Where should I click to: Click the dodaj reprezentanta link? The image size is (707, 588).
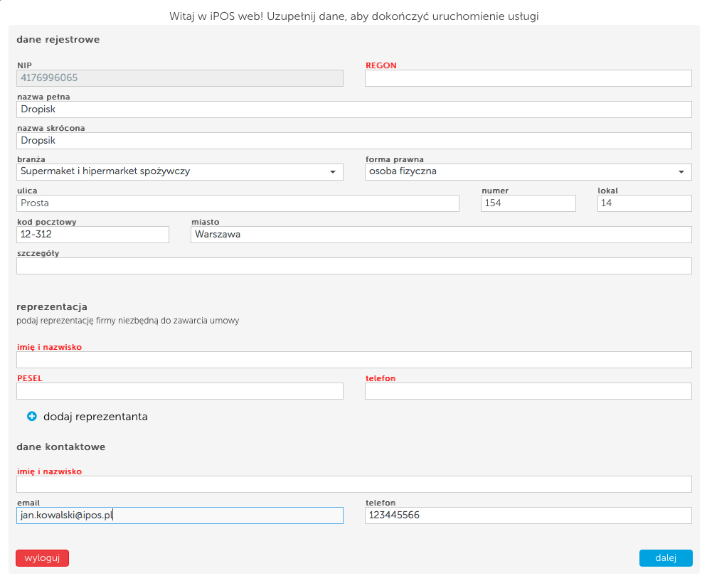coord(95,417)
